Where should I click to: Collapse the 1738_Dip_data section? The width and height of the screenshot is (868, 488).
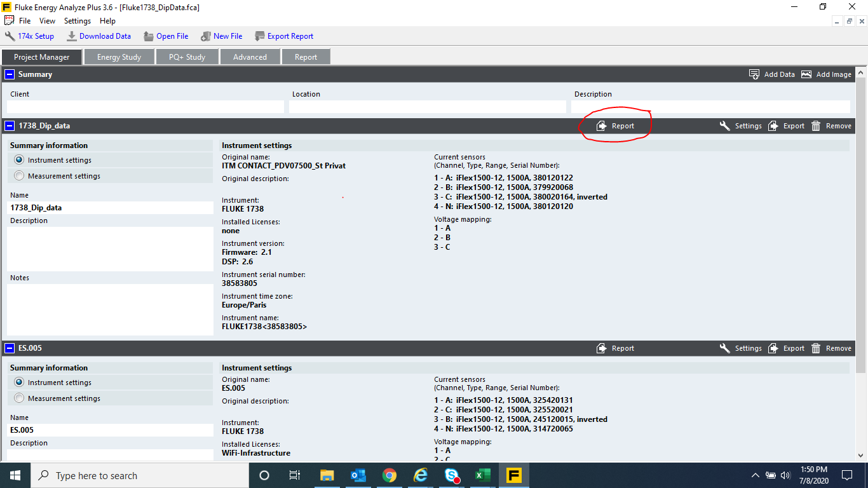(x=10, y=126)
